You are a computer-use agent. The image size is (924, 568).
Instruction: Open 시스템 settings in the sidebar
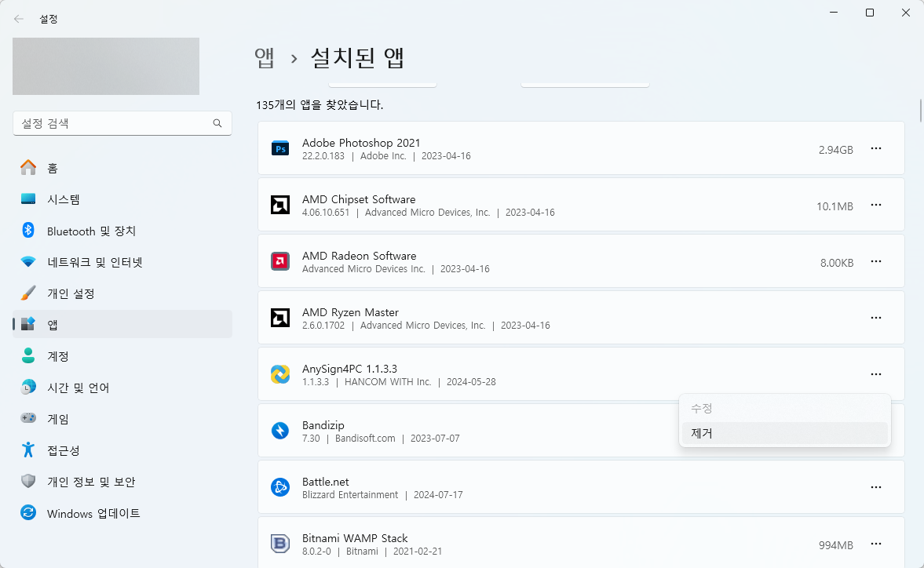click(x=122, y=199)
